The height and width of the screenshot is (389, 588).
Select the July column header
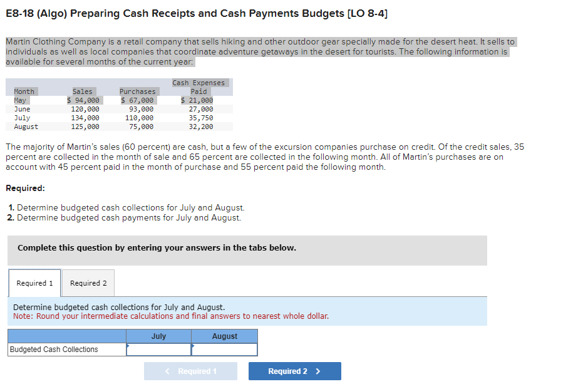pos(158,336)
